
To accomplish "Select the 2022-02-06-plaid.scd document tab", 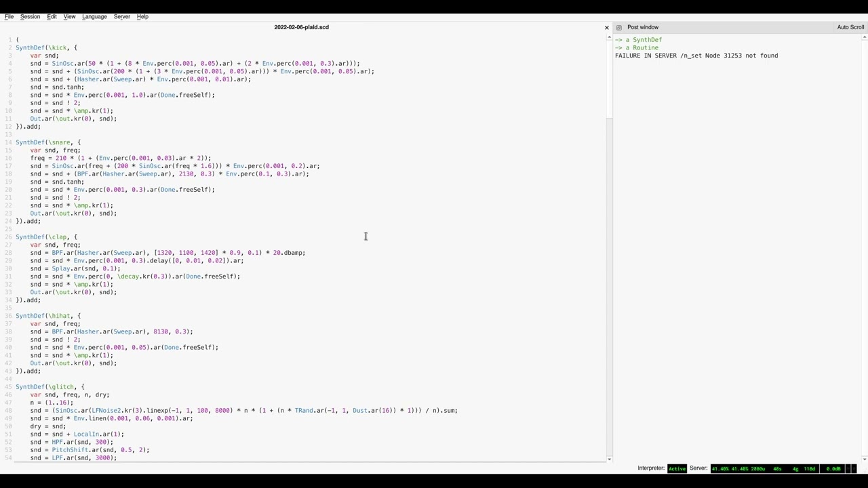I will (301, 27).
